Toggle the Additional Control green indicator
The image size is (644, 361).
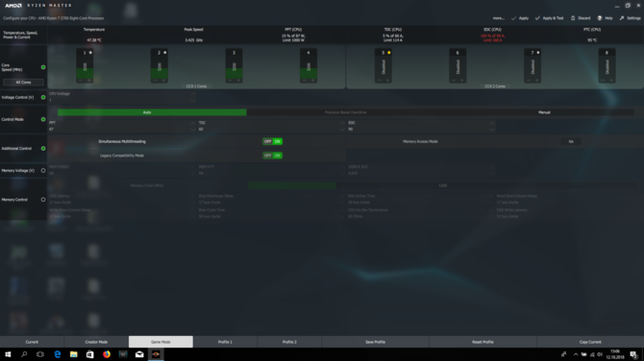pos(43,148)
